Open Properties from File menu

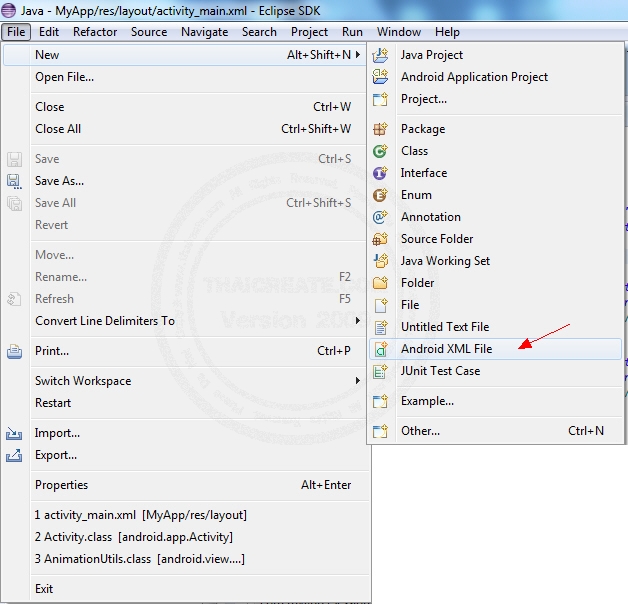pos(185,485)
